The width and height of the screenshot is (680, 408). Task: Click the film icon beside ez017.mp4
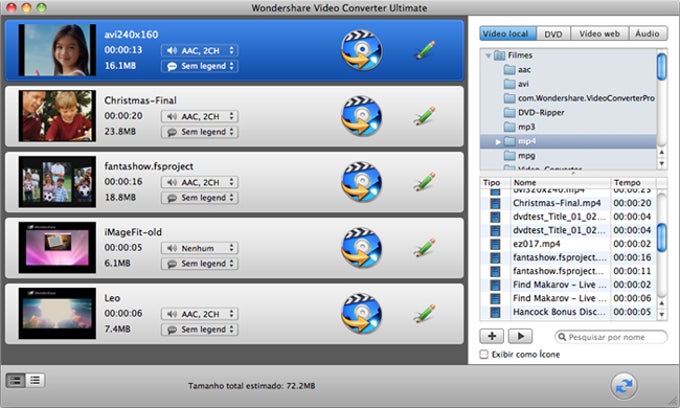(495, 244)
